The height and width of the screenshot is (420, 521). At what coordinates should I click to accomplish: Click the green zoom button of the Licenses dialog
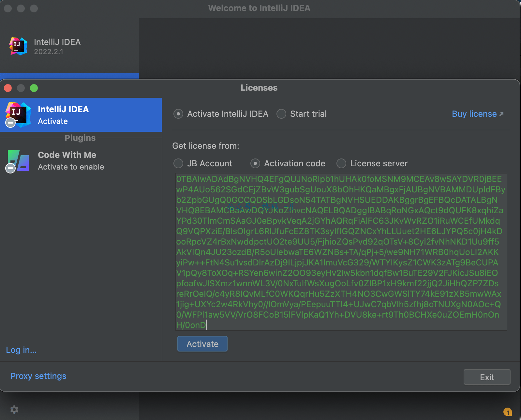[34, 88]
